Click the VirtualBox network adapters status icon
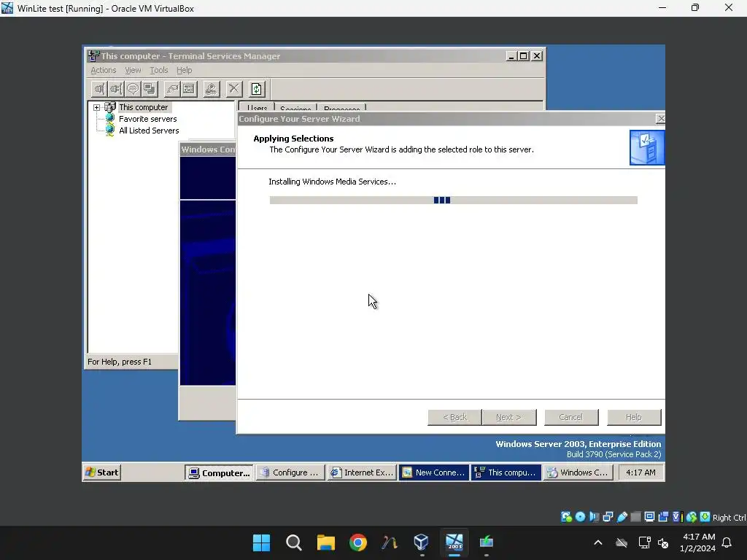This screenshot has width=747, height=560. [x=608, y=517]
